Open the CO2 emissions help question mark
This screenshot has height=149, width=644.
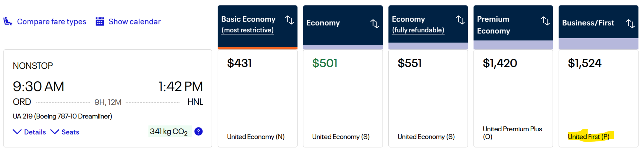tap(199, 131)
